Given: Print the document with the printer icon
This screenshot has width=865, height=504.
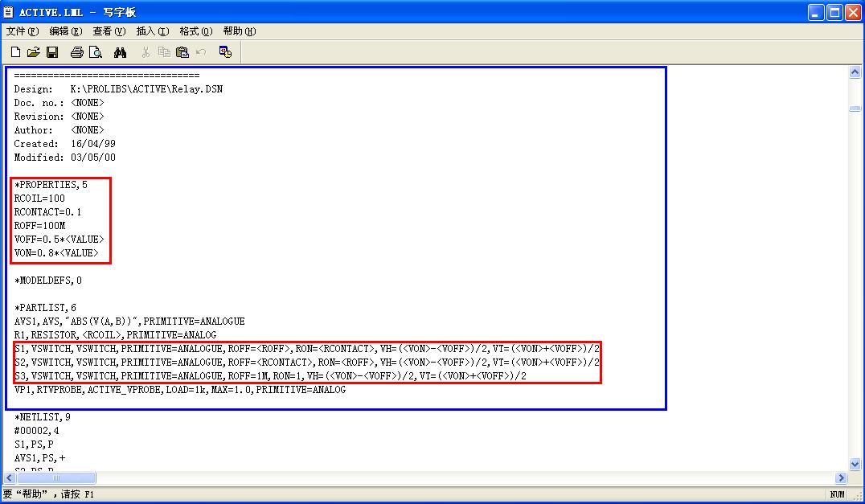Looking at the screenshot, I should (x=76, y=52).
